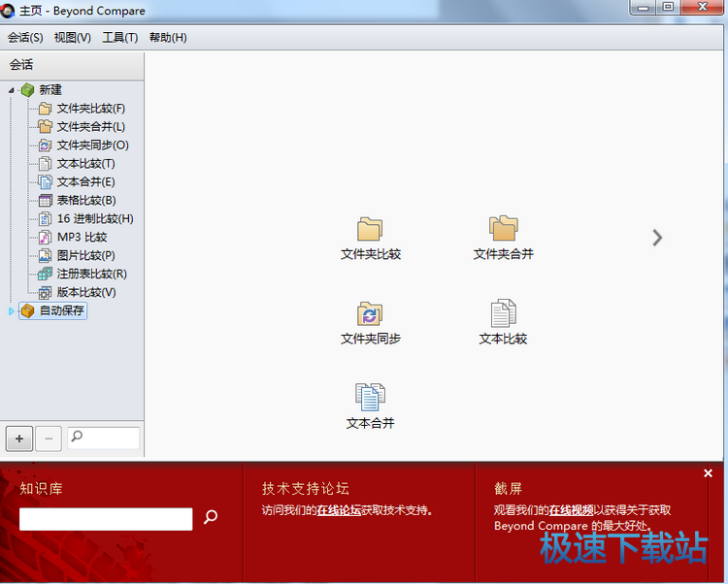Click the minus remove session button
Image resolution: width=728 pixels, height=584 pixels.
[x=49, y=438]
